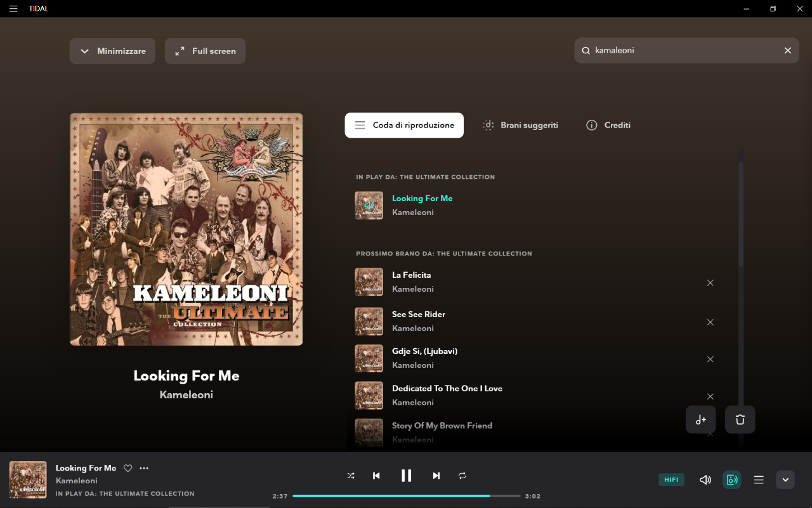Skip to the next track

(x=436, y=476)
